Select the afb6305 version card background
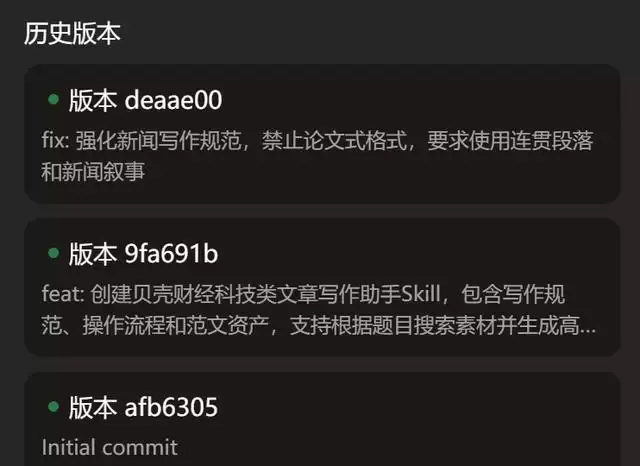This screenshot has width=640, height=466. pyautogui.click(x=322, y=419)
